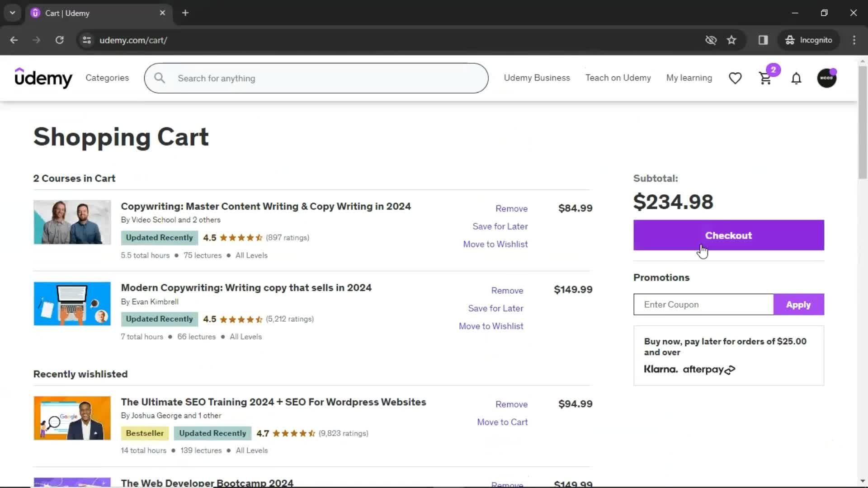Viewport: 868px width, 488px height.
Task: Click the $94.99 SEO Training price
Action: point(575,404)
